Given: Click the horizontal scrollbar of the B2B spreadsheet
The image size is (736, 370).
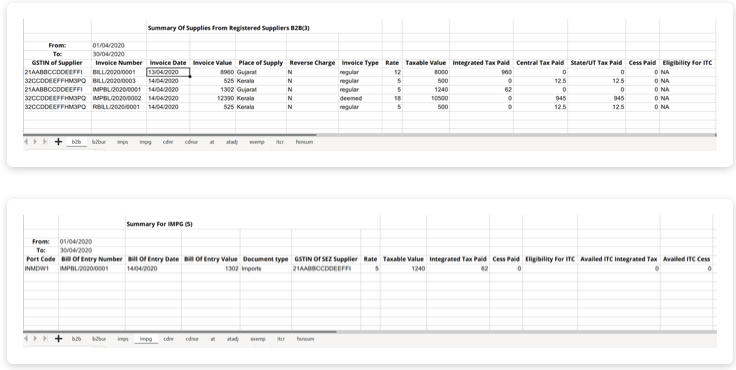Looking at the screenshot, I should 170,135.
